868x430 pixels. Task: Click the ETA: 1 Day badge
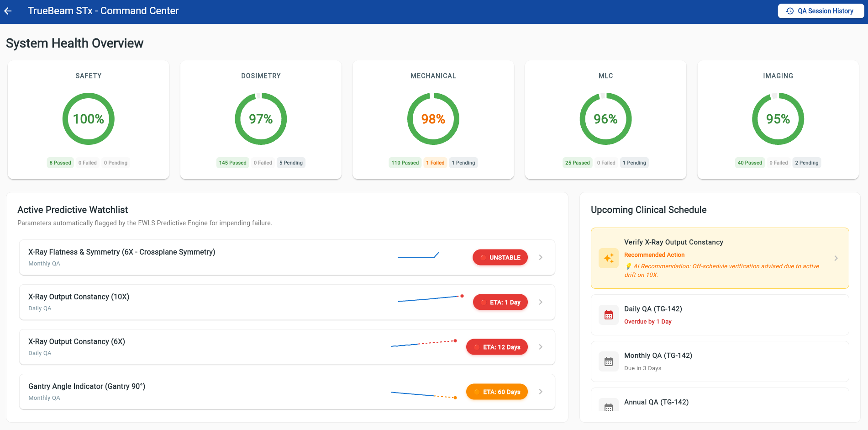pyautogui.click(x=500, y=302)
